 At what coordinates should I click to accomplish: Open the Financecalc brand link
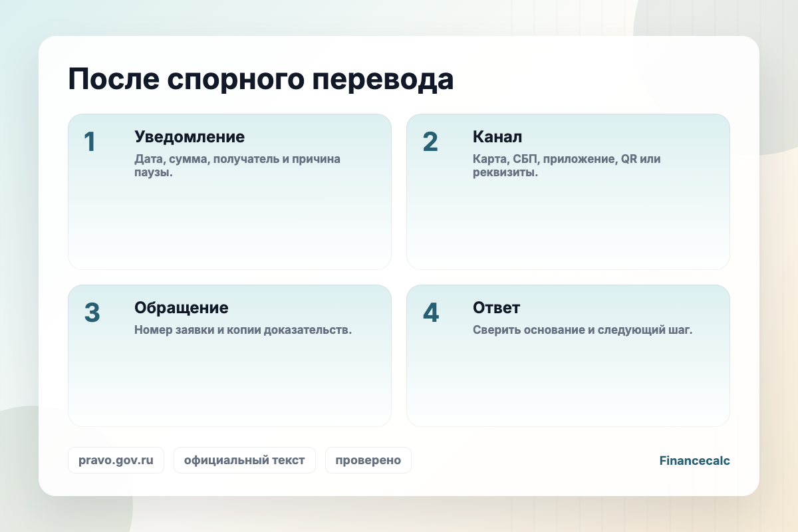[694, 460]
